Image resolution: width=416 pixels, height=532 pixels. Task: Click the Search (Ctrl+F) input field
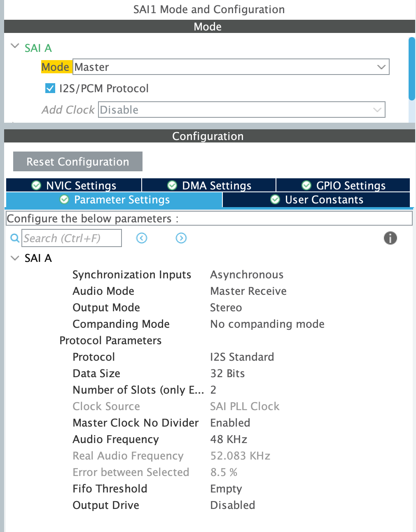click(x=71, y=238)
